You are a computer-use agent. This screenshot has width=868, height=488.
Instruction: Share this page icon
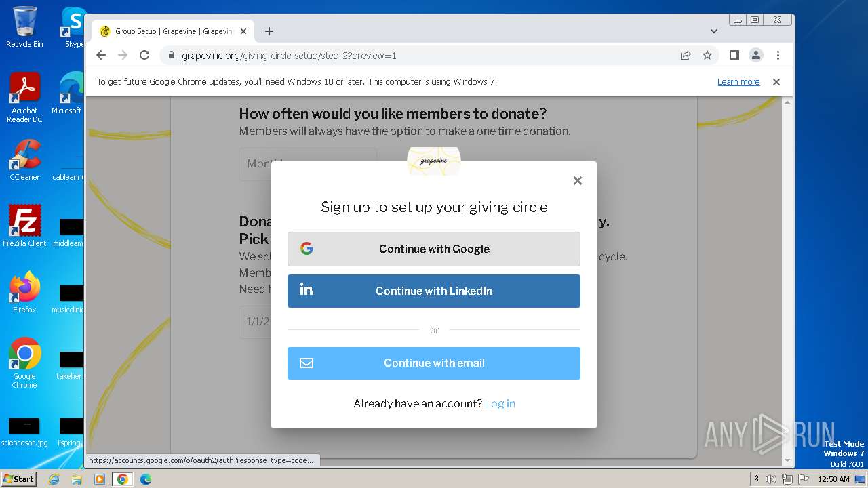[x=686, y=55]
